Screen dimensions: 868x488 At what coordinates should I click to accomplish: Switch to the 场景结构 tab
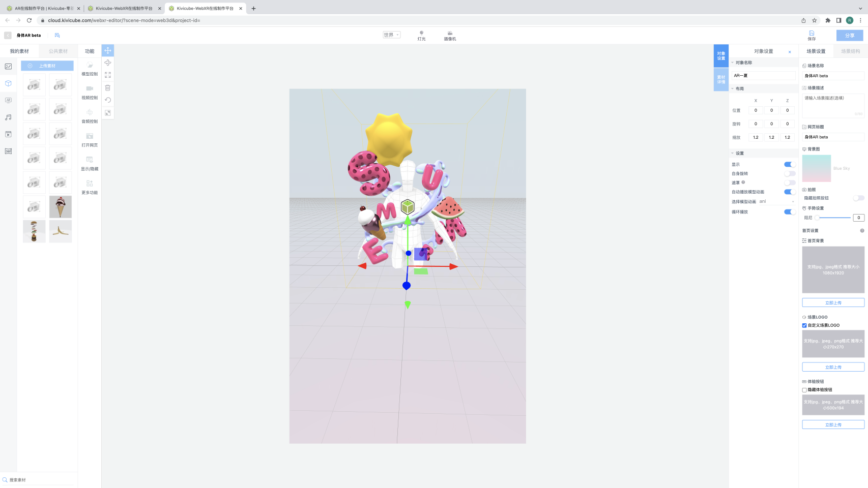click(x=850, y=51)
